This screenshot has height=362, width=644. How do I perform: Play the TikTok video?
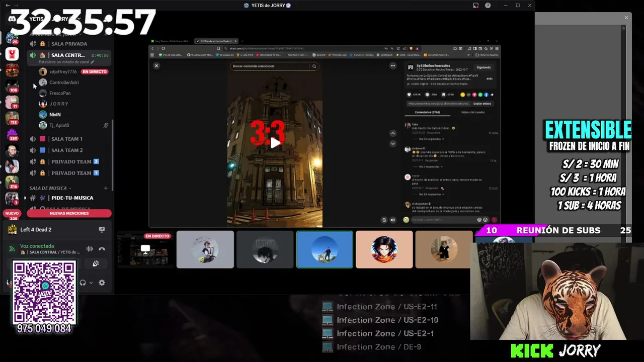[x=275, y=143]
